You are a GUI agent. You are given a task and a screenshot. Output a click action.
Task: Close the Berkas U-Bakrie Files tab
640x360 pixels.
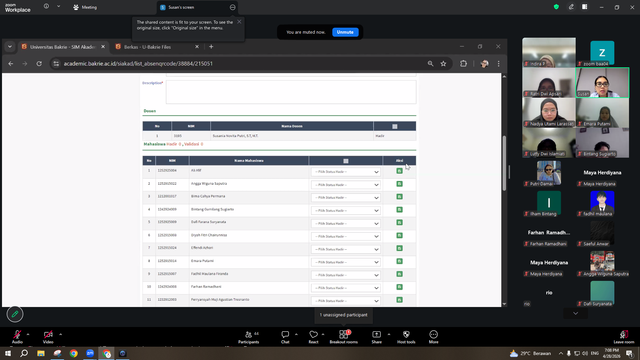[197, 47]
